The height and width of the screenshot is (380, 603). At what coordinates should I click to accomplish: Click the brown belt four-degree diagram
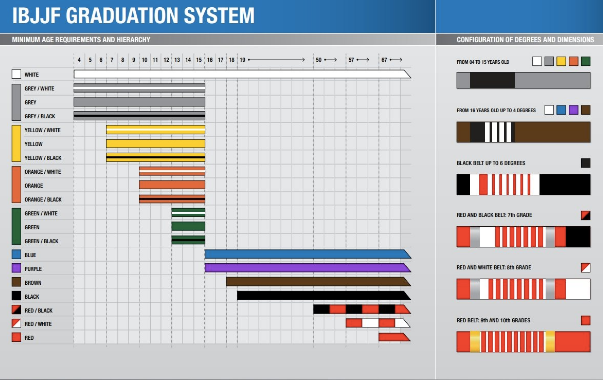tap(523, 132)
